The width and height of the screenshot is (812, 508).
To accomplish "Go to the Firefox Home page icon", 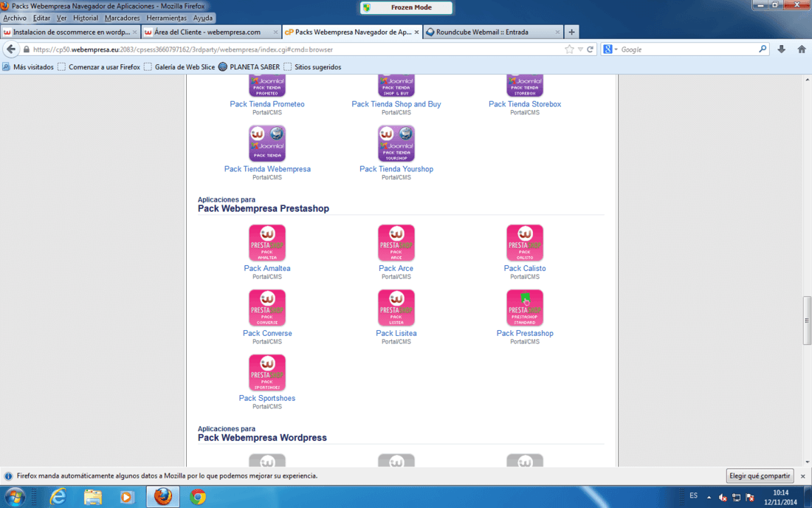I will [x=802, y=49].
